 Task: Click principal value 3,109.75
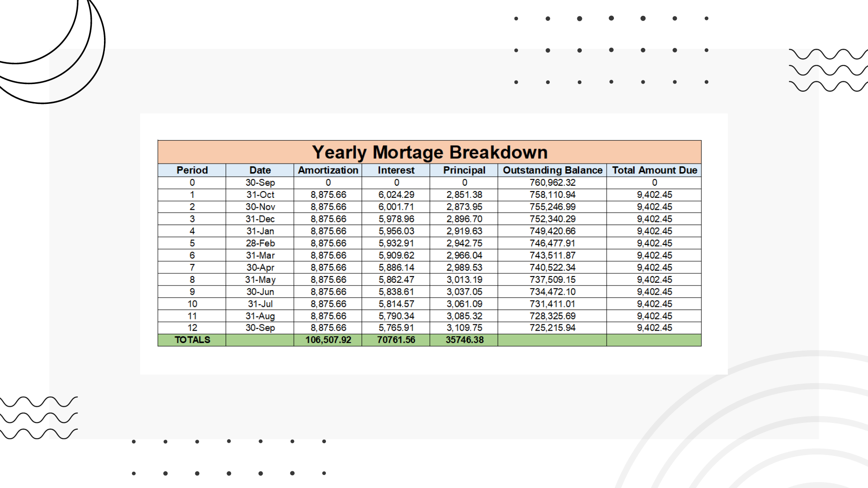click(x=464, y=328)
